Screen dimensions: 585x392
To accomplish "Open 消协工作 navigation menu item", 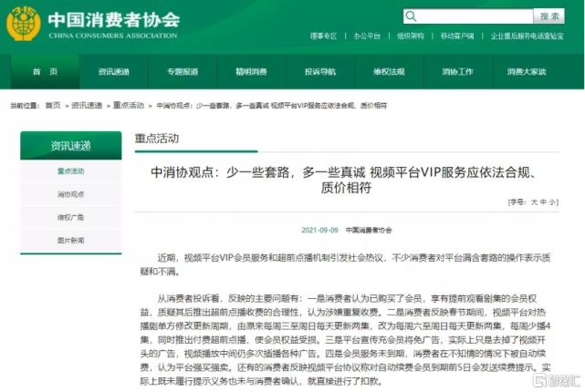I will [x=458, y=71].
